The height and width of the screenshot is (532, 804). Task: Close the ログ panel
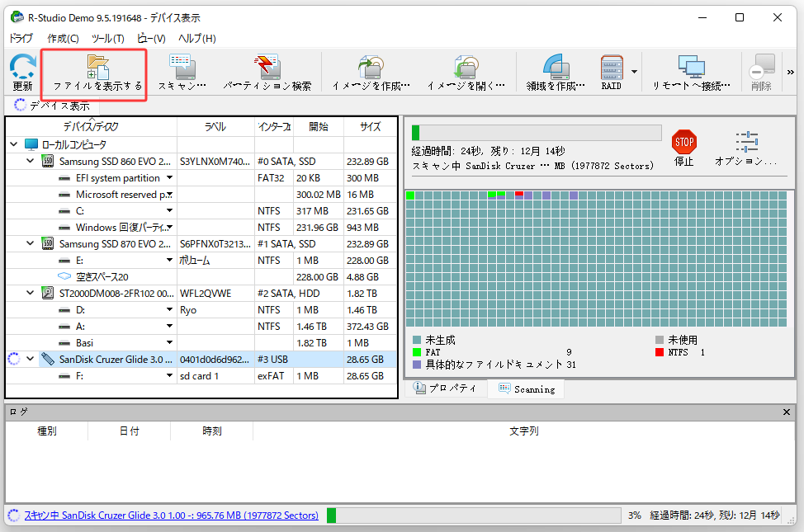(786, 412)
